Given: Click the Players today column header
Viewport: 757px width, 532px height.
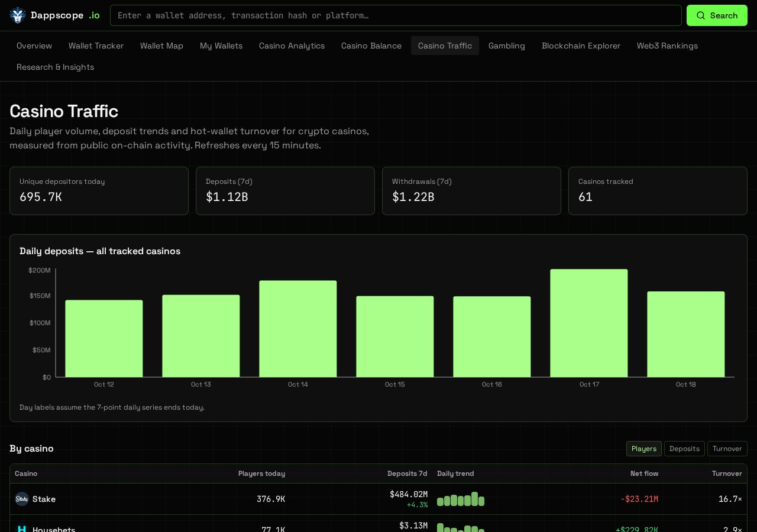Looking at the screenshot, I should point(261,473).
